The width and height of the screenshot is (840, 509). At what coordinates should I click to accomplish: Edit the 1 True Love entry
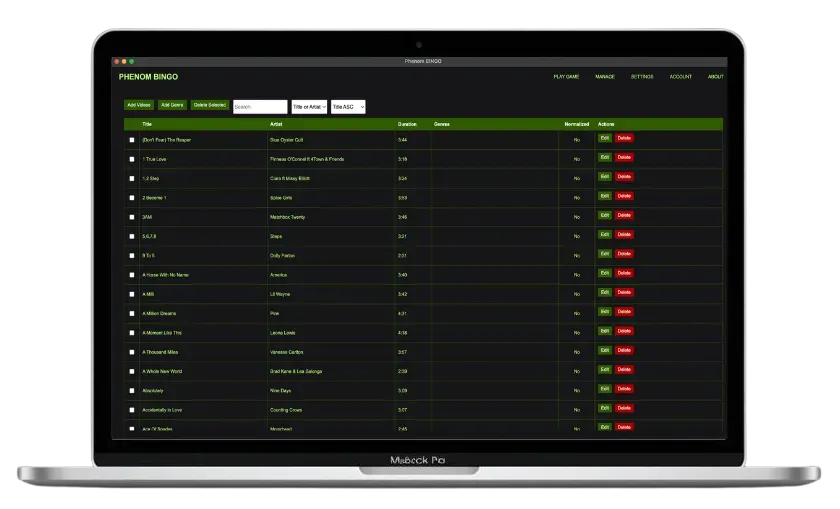click(x=604, y=158)
